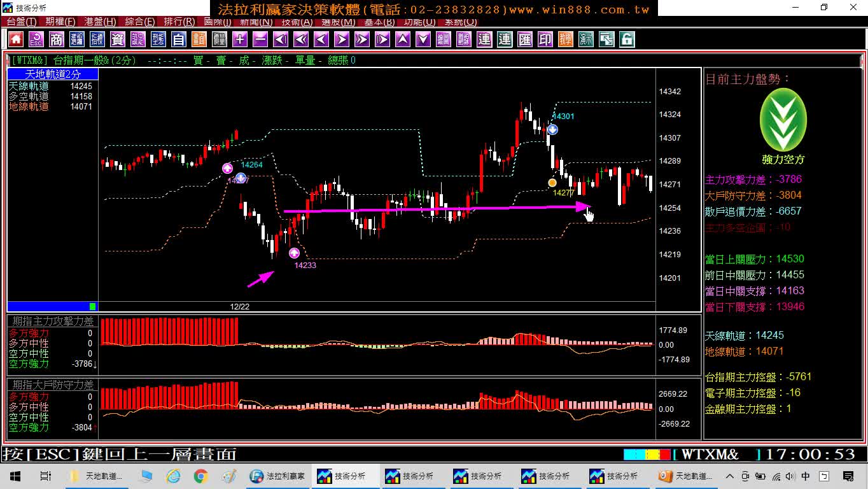This screenshot has width=868, height=489.
Task: Click the plus zoom-in toolbar icon
Action: coord(240,39)
